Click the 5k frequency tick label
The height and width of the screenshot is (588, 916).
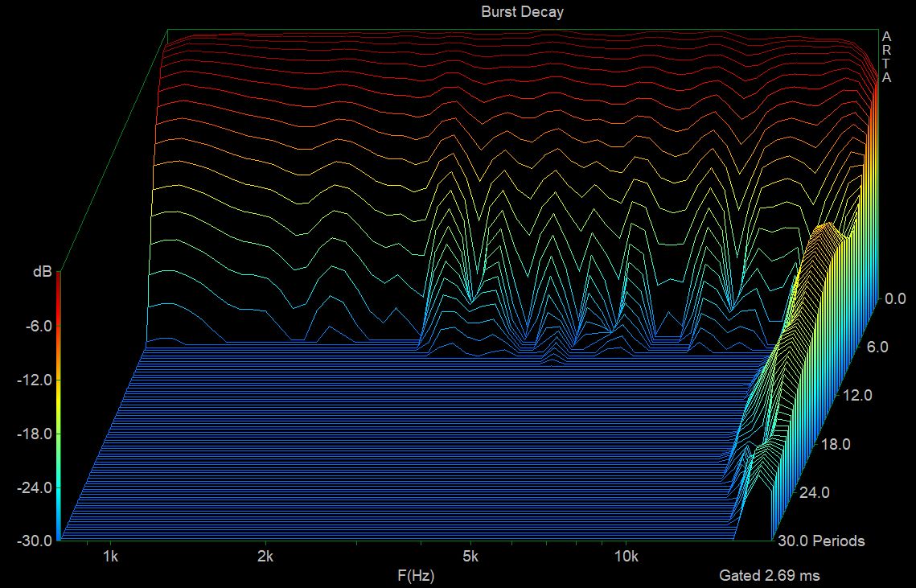point(471,557)
